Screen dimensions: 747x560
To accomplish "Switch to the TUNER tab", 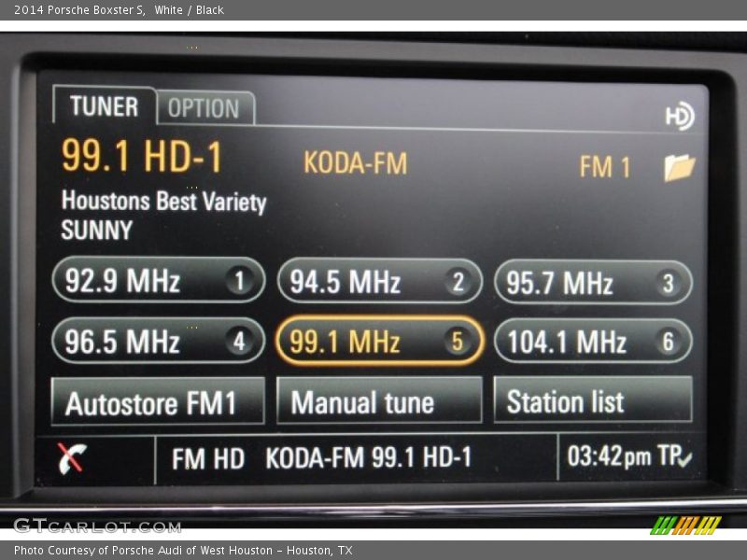I will coord(105,105).
